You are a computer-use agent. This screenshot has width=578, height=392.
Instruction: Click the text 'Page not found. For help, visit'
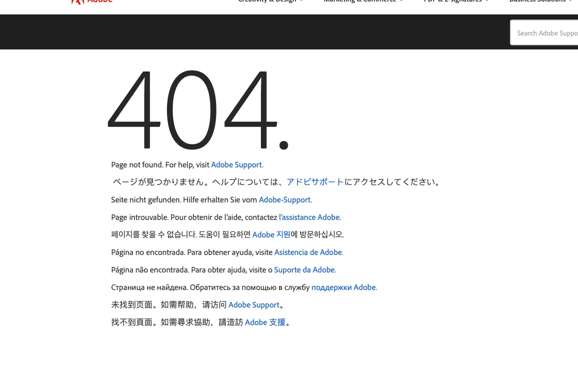(160, 165)
